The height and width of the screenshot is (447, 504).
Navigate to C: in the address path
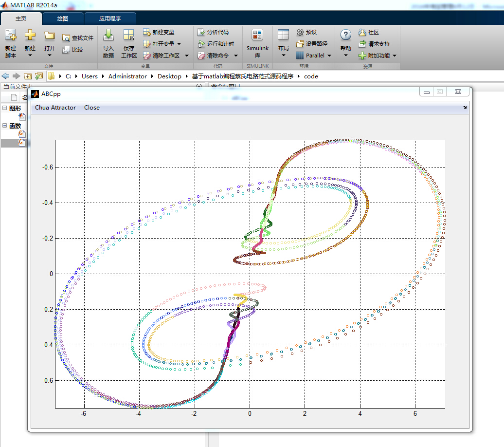pyautogui.click(x=69, y=76)
